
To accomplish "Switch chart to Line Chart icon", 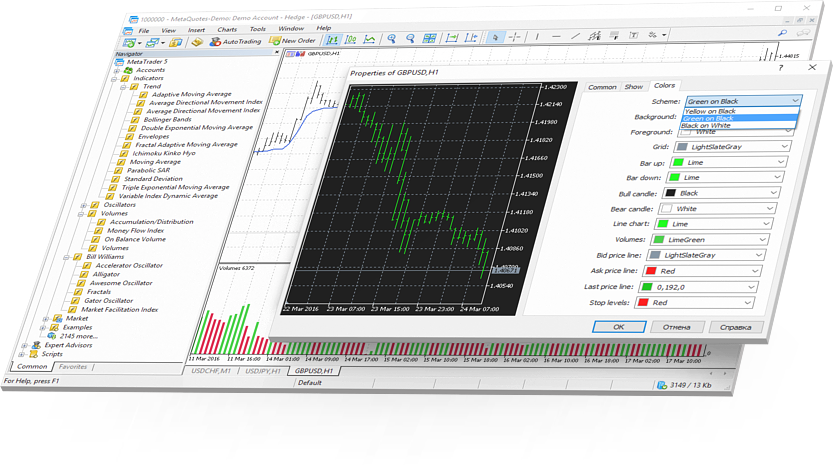I will (x=369, y=39).
